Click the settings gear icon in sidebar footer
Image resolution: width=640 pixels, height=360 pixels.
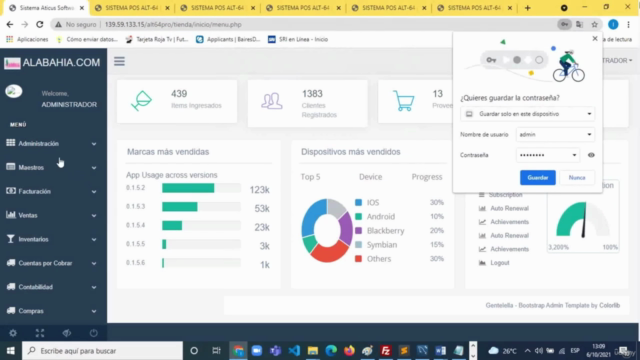point(13,333)
